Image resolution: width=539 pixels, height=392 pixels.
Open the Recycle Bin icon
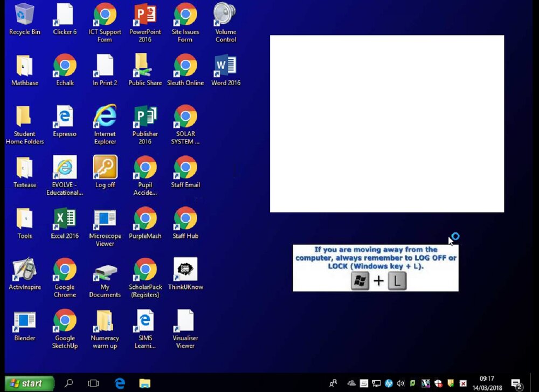pyautogui.click(x=24, y=19)
